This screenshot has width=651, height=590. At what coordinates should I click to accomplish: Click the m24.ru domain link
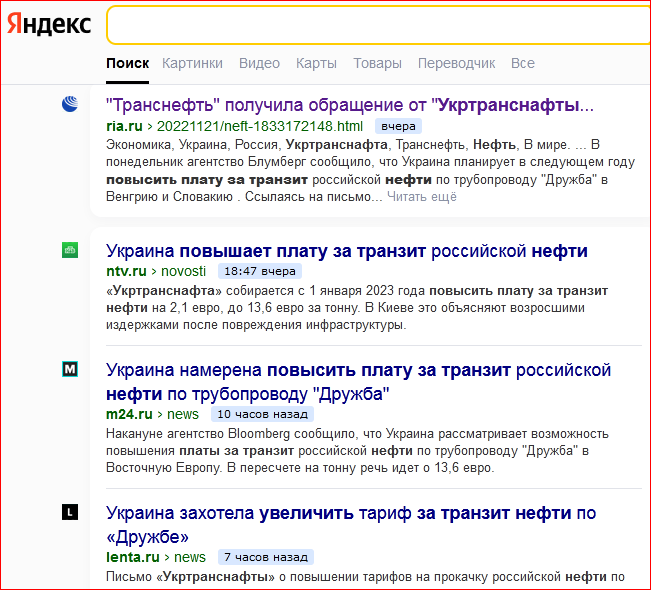click(130, 414)
